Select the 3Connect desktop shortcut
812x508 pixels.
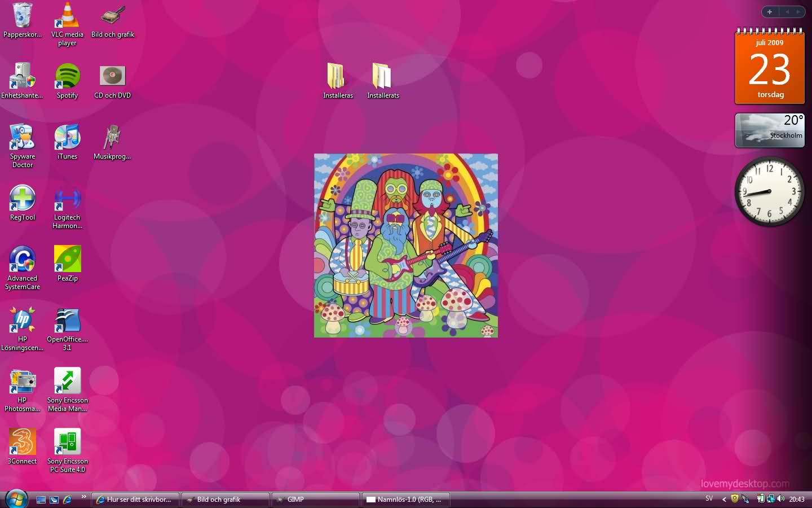[22, 446]
